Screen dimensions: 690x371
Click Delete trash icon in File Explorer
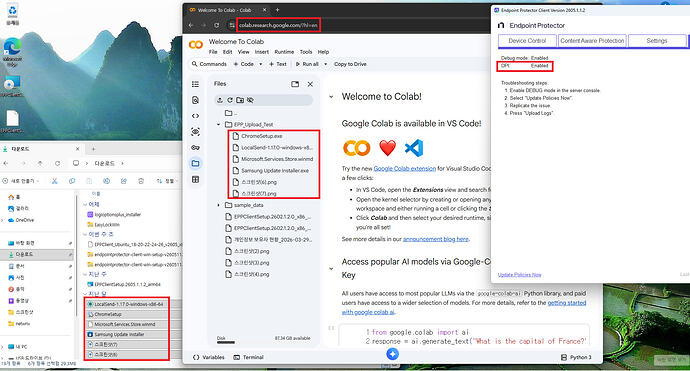click(141, 181)
